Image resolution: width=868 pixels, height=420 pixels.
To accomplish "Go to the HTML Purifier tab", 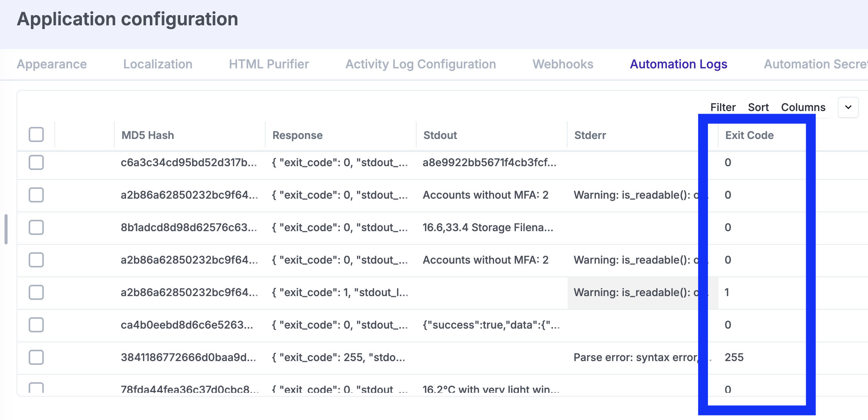I will click(x=269, y=64).
